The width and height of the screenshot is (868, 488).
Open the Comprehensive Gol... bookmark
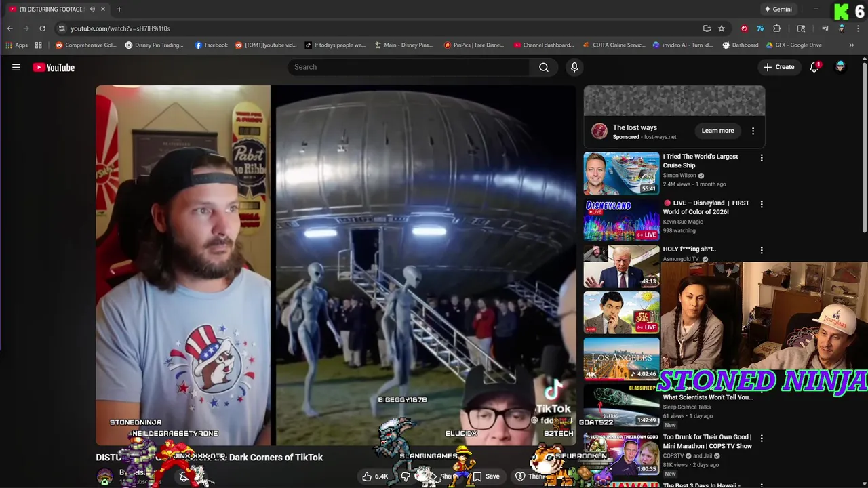[x=86, y=45]
